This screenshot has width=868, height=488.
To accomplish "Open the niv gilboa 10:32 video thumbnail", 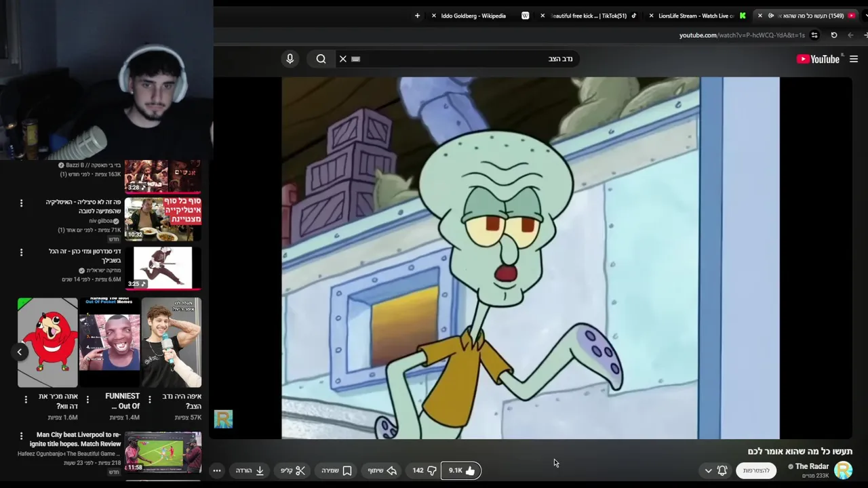I will pyautogui.click(x=163, y=219).
